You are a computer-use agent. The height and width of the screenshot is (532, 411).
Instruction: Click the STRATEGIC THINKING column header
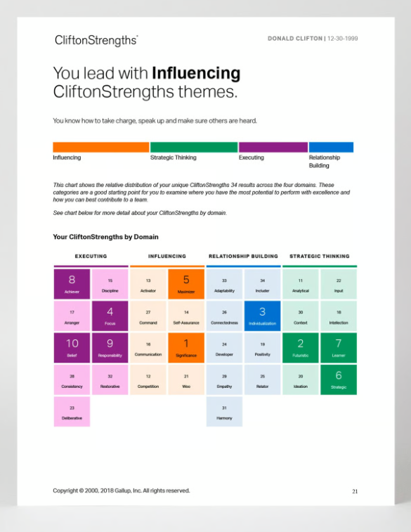(320, 256)
